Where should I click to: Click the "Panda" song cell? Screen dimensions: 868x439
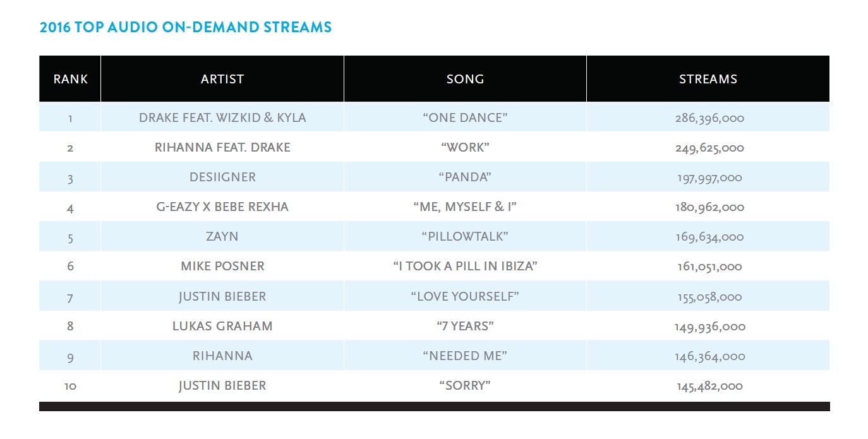point(465,177)
